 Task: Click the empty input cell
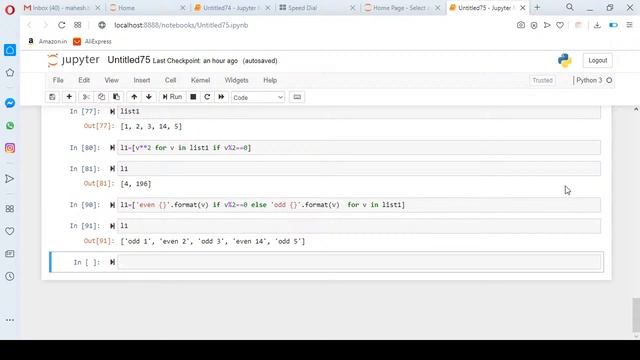359,262
